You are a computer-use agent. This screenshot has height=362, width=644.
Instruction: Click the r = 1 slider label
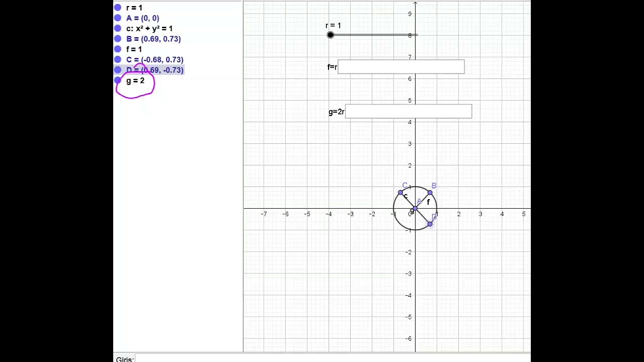tap(333, 26)
